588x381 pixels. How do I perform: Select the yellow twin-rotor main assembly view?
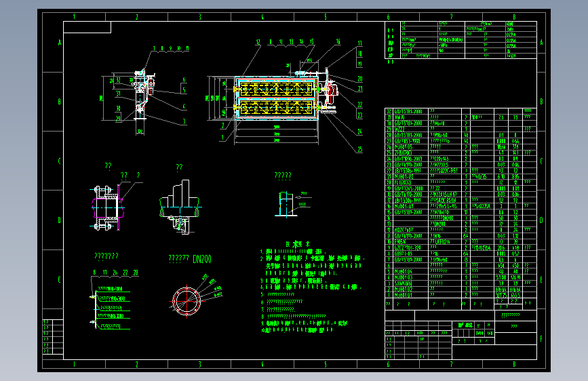tap(276, 97)
